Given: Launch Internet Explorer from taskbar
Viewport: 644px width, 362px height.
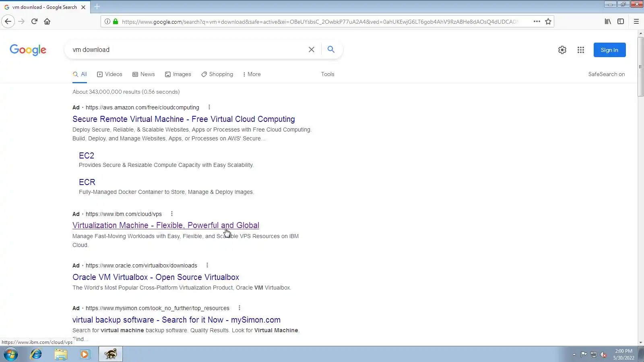Looking at the screenshot, I should [x=36, y=354].
